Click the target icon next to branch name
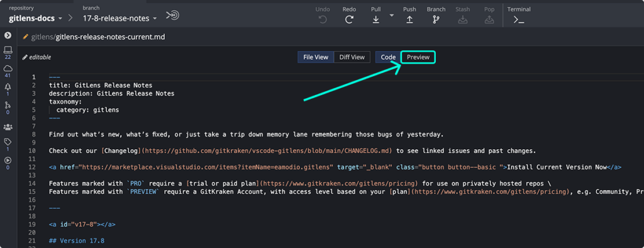Image resolution: width=644 pixels, height=248 pixels. pyautogui.click(x=172, y=16)
